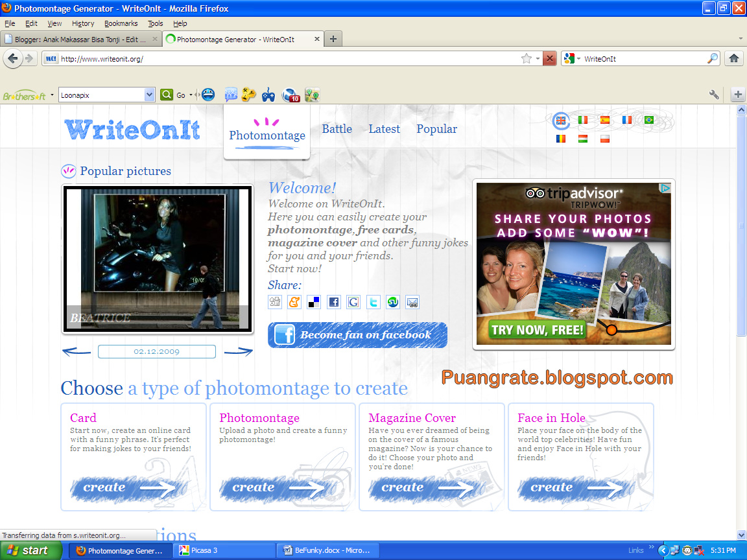Stop loading the page

coord(550,58)
